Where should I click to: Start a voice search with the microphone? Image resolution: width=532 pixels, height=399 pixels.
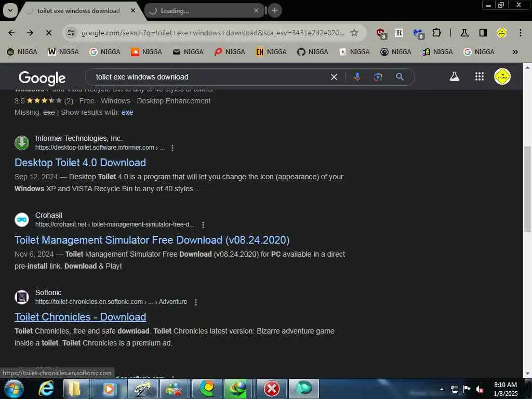pyautogui.click(x=357, y=77)
